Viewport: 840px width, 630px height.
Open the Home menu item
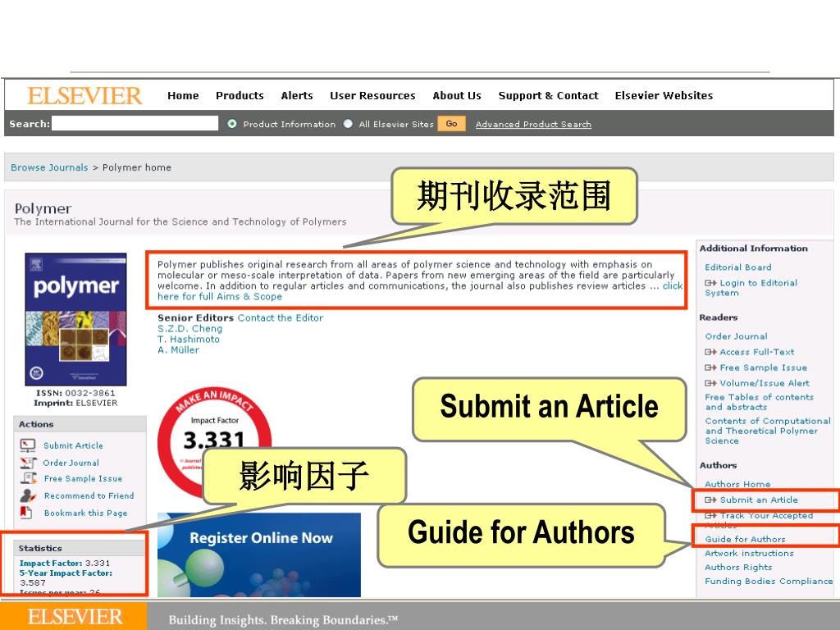point(183,95)
